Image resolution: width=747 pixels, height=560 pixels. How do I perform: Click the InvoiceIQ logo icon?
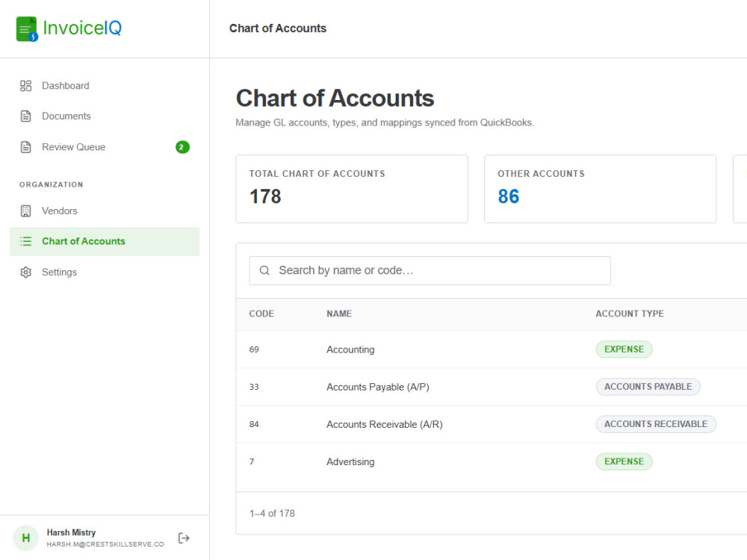click(x=27, y=28)
